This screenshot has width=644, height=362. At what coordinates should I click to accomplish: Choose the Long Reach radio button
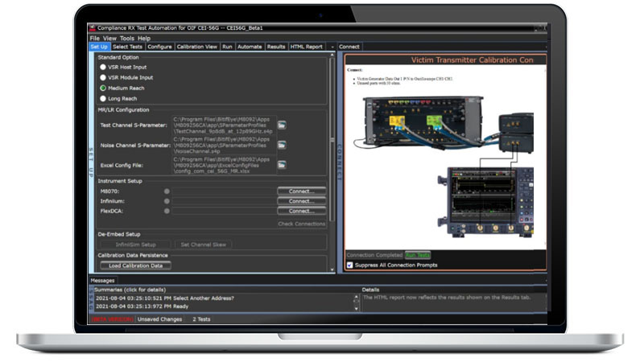[x=103, y=97]
